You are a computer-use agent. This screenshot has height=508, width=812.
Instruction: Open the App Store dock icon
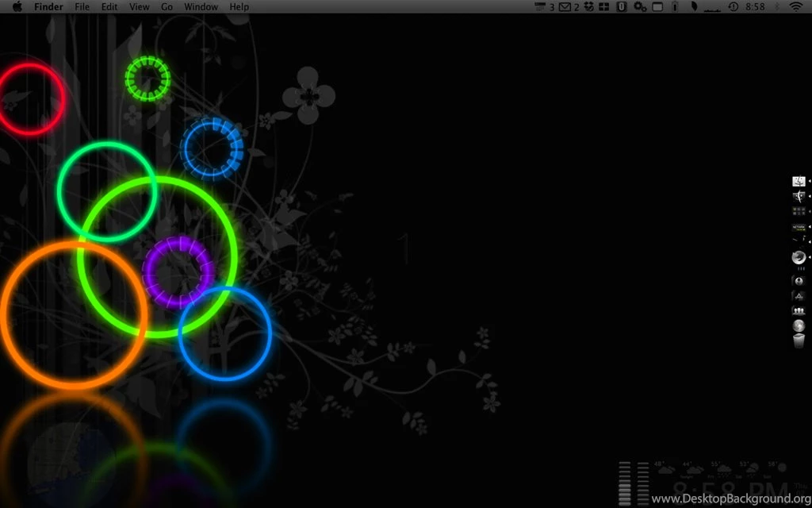pyautogui.click(x=799, y=295)
